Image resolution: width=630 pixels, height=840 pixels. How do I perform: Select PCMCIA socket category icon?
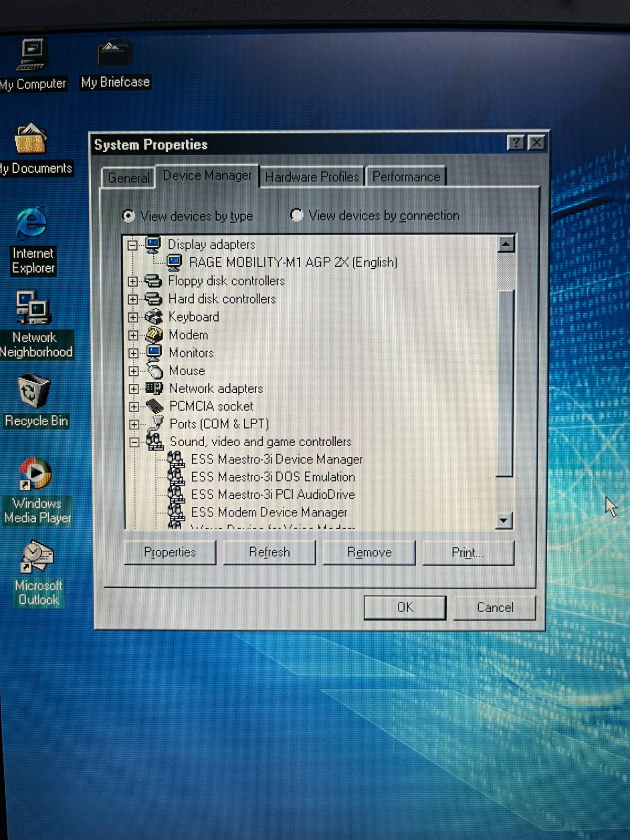pos(154,406)
